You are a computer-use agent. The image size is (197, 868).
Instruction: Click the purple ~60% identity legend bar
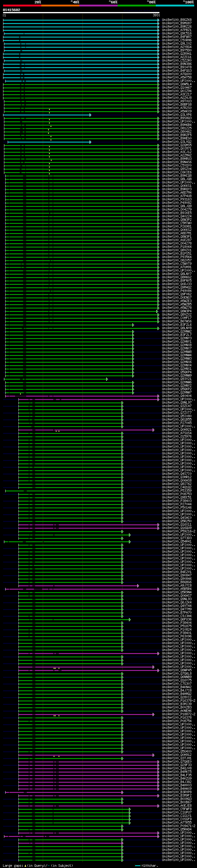[98, 6]
